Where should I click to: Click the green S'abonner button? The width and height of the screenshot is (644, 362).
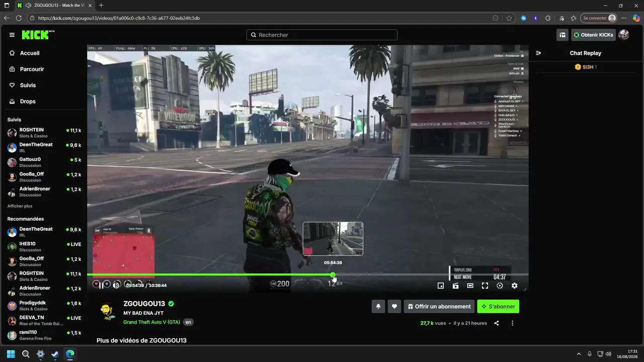(498, 306)
